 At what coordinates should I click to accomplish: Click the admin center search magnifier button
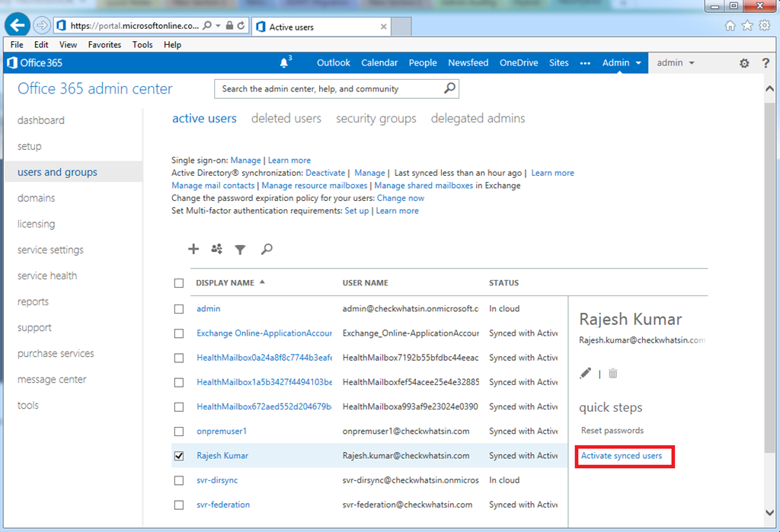[449, 88]
